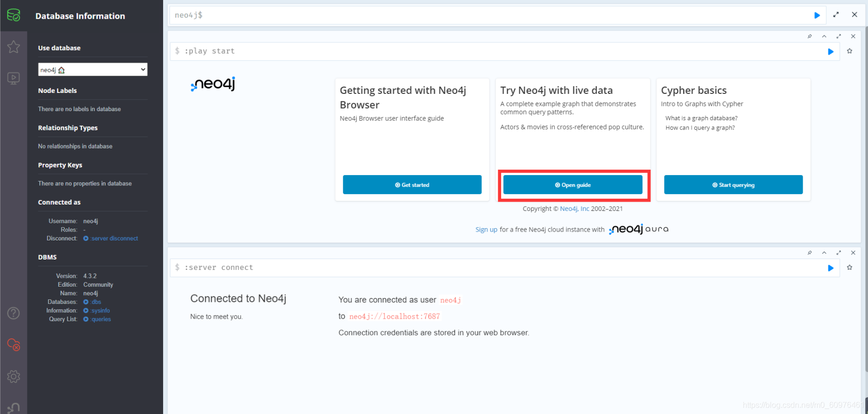Click the Relationship Types heading
Screen dimensions: 868x414
point(68,128)
